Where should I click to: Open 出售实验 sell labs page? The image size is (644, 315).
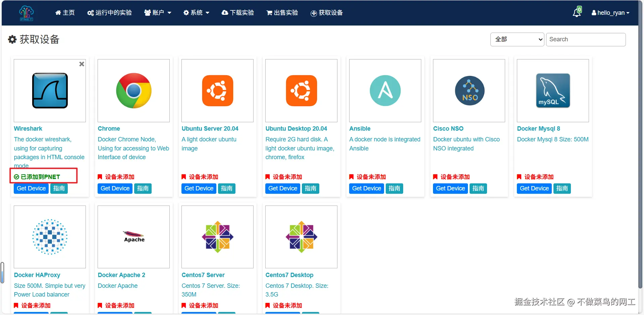(282, 13)
